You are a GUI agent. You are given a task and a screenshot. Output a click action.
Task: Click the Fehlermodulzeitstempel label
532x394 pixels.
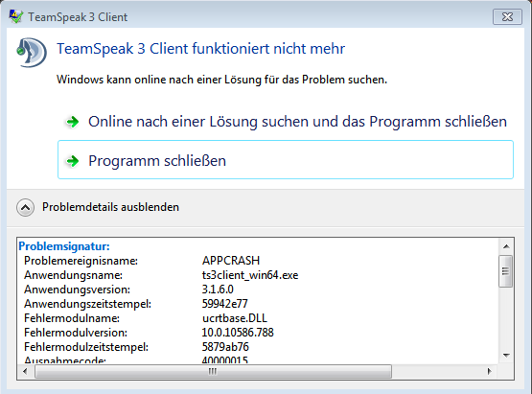[x=86, y=347]
